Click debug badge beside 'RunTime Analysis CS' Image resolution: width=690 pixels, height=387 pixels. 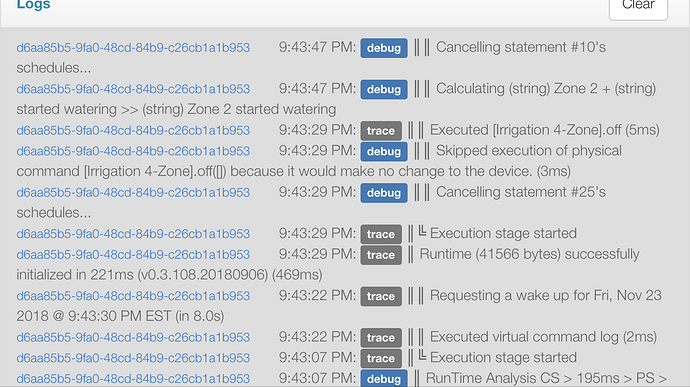click(x=384, y=379)
